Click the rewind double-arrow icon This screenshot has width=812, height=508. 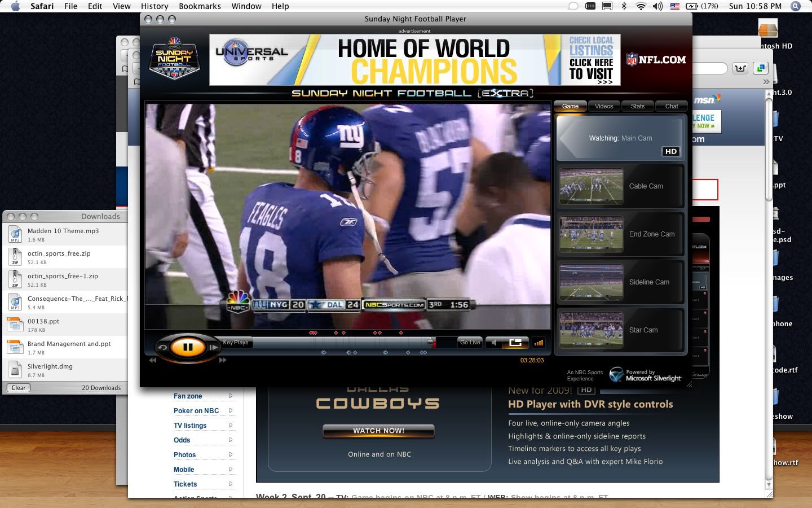click(x=152, y=360)
